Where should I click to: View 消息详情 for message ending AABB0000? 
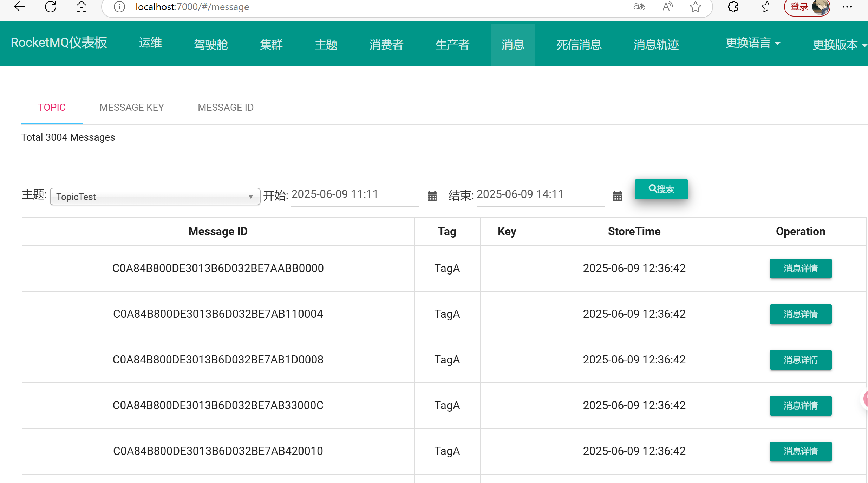[x=801, y=269]
